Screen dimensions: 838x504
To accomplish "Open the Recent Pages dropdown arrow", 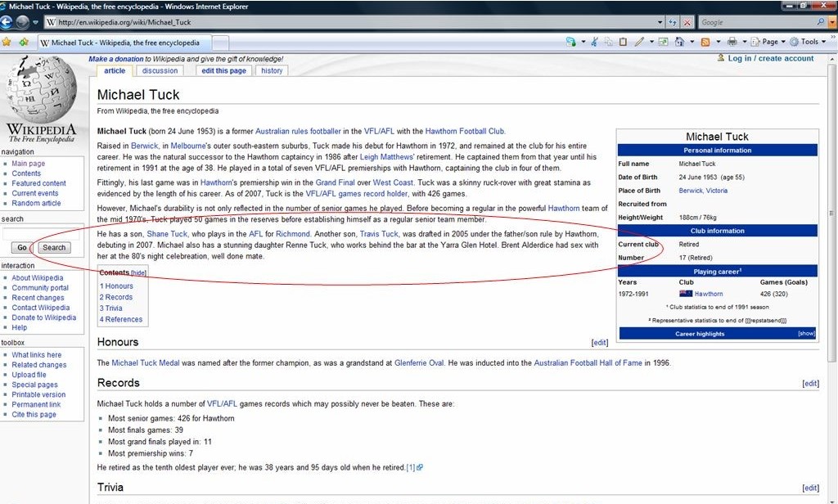I will [35, 22].
